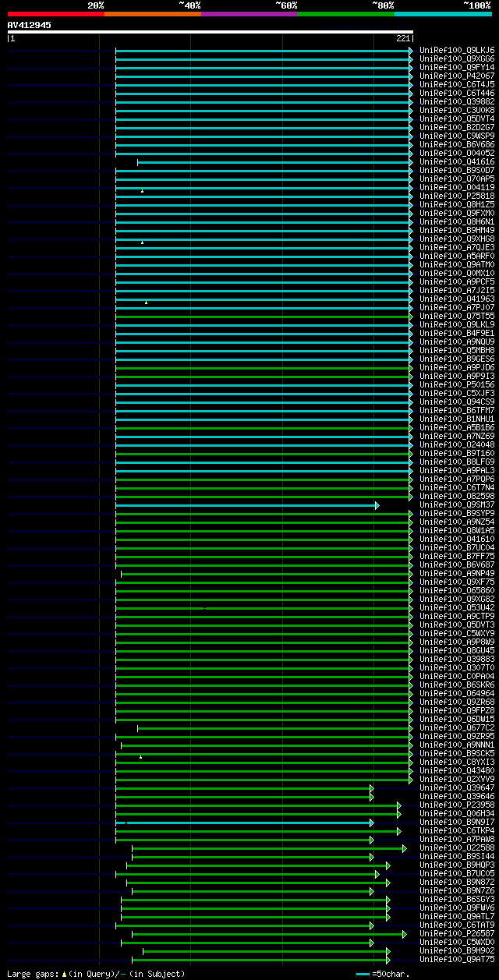Select the query name AV412945
This screenshot has height=980, width=499.
click(30, 25)
